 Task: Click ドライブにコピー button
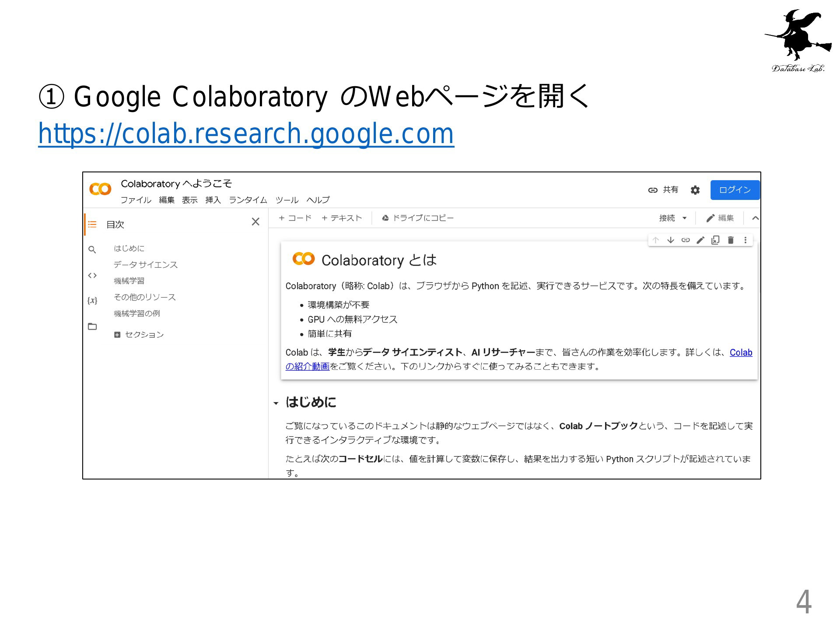(418, 218)
